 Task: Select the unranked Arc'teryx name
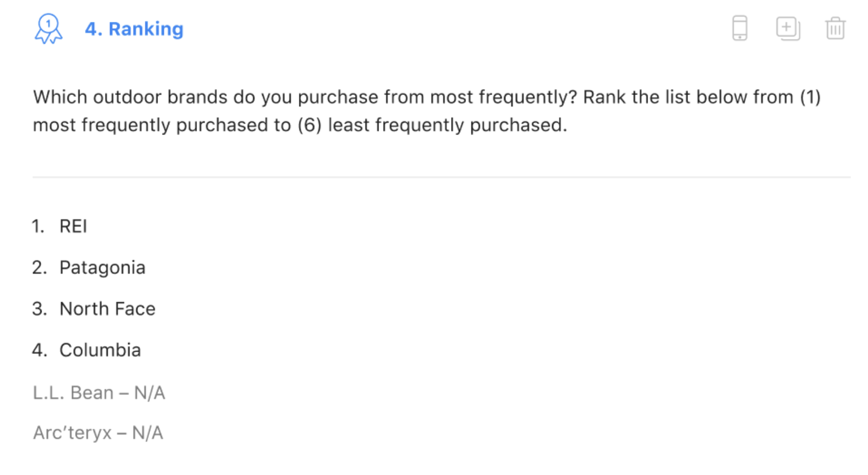click(x=72, y=433)
